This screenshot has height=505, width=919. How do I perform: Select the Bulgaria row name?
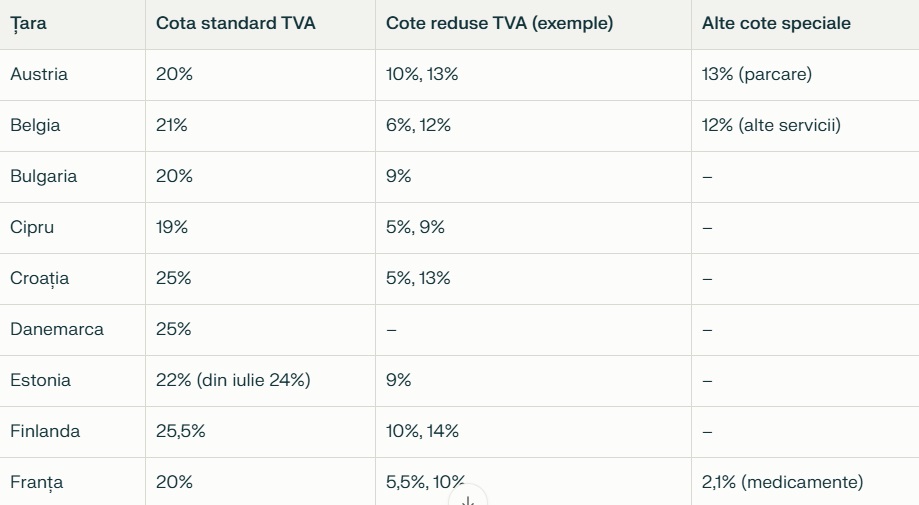(43, 177)
